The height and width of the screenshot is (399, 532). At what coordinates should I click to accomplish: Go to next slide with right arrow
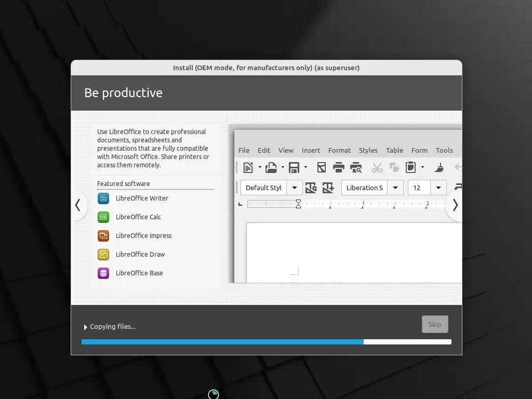point(455,205)
